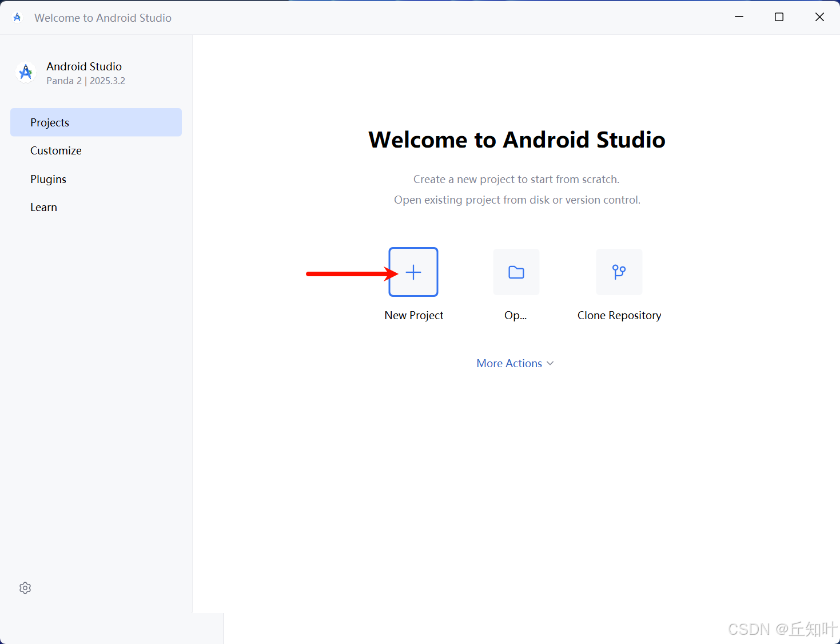840x644 pixels.
Task: Minimize the Welcome window
Action: click(739, 17)
